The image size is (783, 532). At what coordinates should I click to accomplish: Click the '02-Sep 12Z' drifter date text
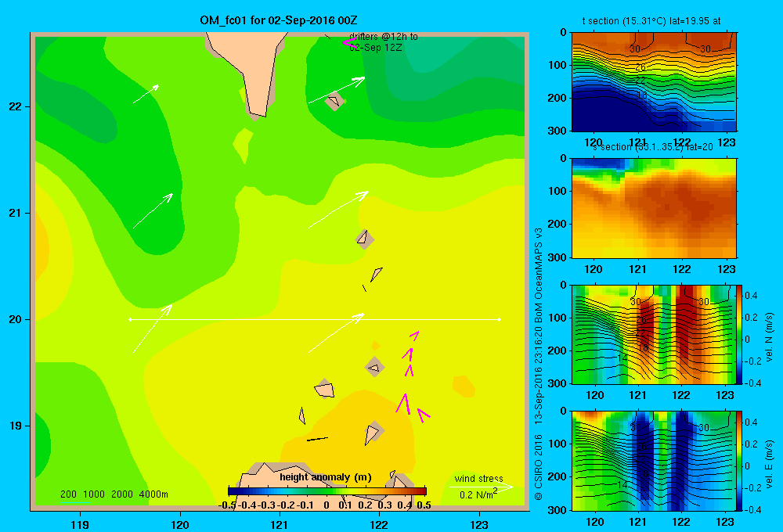(376, 48)
